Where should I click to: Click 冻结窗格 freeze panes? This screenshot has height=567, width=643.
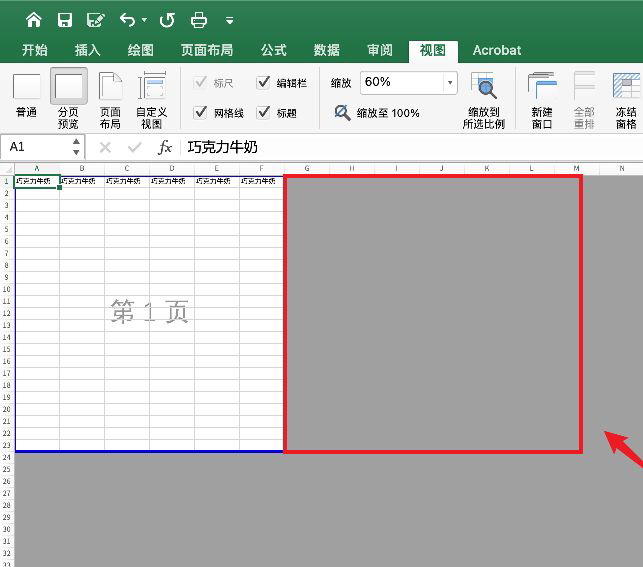(626, 100)
